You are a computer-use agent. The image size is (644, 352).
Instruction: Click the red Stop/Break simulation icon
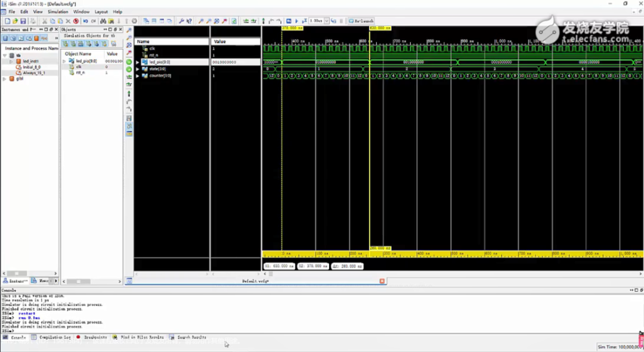(76, 21)
